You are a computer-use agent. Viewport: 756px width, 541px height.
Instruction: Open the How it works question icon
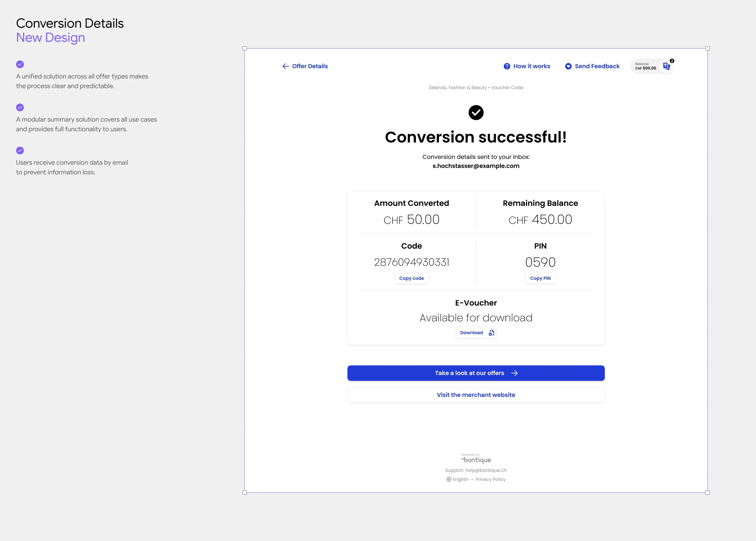click(x=506, y=66)
